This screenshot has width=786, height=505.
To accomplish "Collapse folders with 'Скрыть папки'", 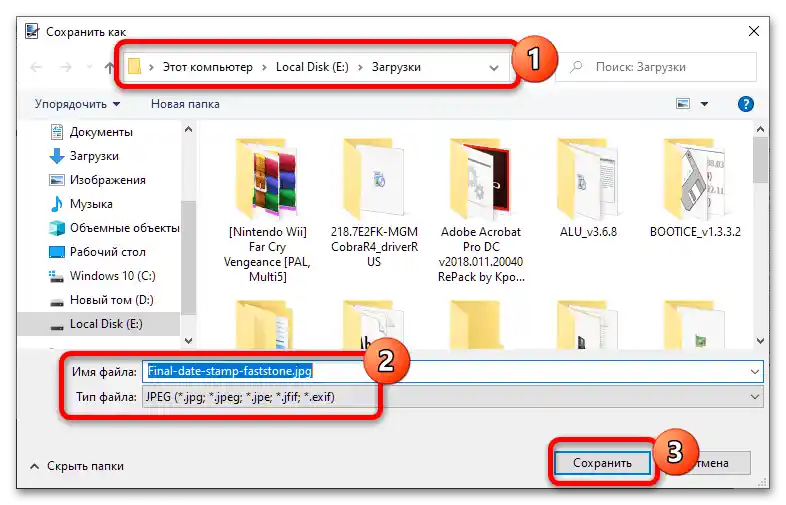I will click(77, 466).
